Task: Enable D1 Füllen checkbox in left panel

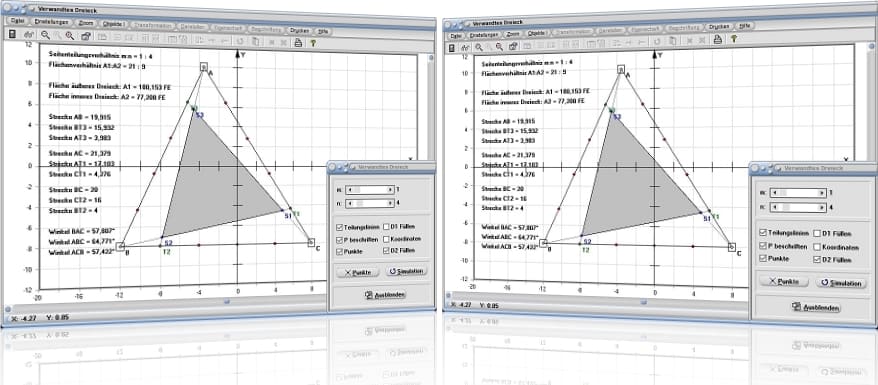Action: [x=387, y=227]
